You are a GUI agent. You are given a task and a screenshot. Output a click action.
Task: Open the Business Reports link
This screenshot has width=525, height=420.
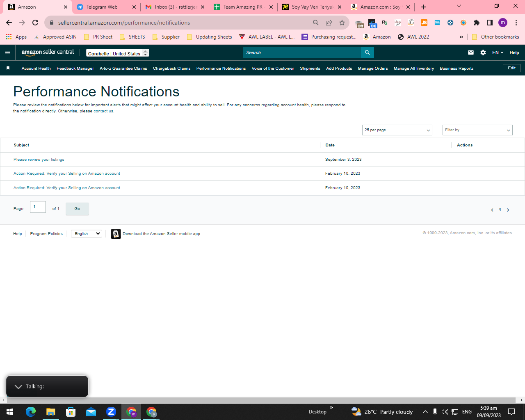coord(457,68)
